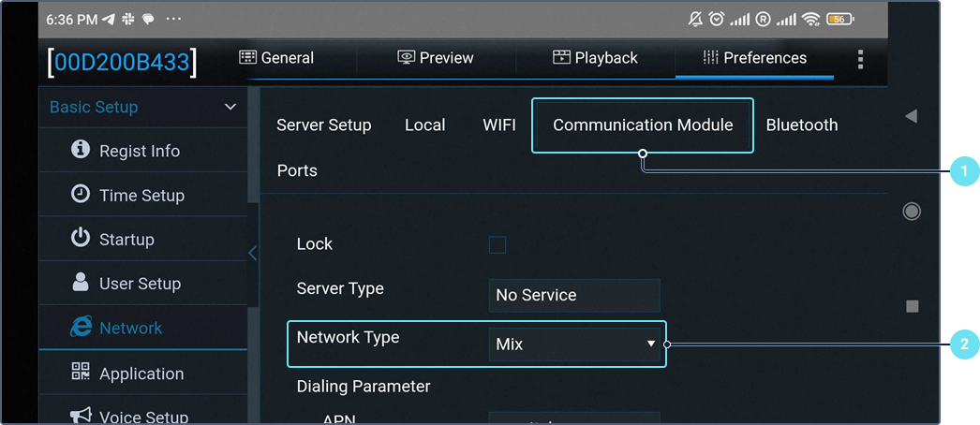The height and width of the screenshot is (425, 980).
Task: Open Startup power settings
Action: (x=126, y=240)
